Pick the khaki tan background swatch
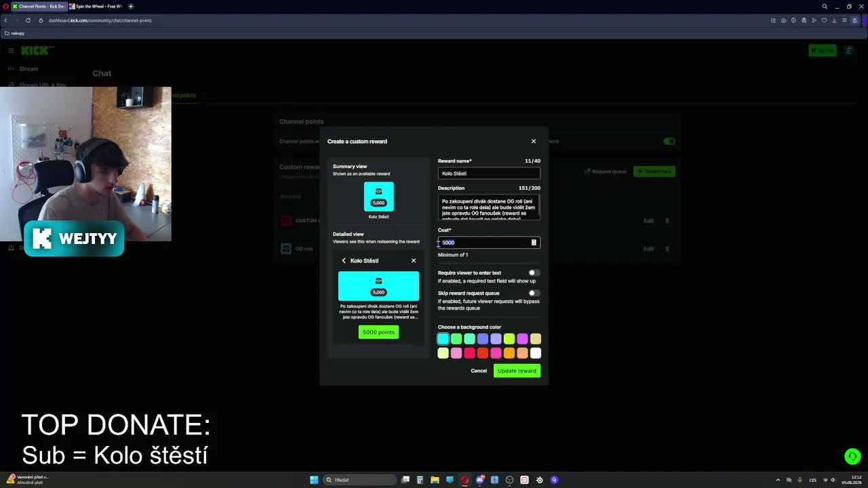The width and height of the screenshot is (868, 488). 536,339
